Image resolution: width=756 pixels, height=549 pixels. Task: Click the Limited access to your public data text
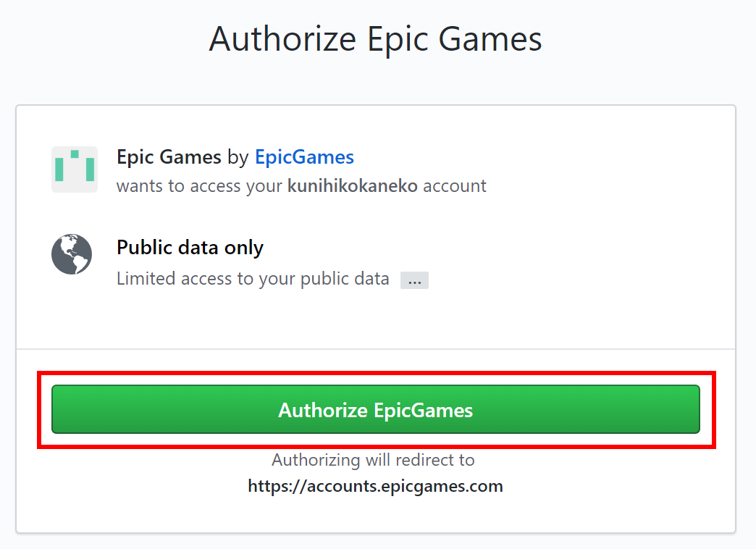253,279
